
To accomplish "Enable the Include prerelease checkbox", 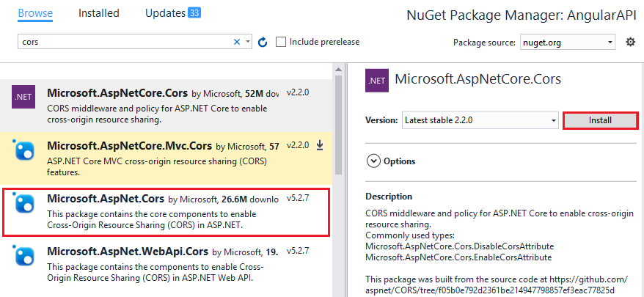I will pyautogui.click(x=281, y=42).
